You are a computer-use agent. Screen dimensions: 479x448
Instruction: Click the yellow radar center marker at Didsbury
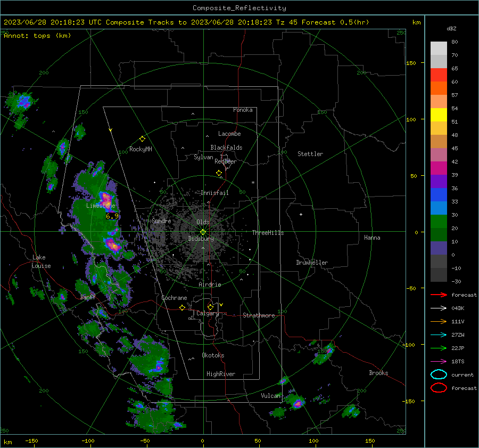click(x=203, y=232)
